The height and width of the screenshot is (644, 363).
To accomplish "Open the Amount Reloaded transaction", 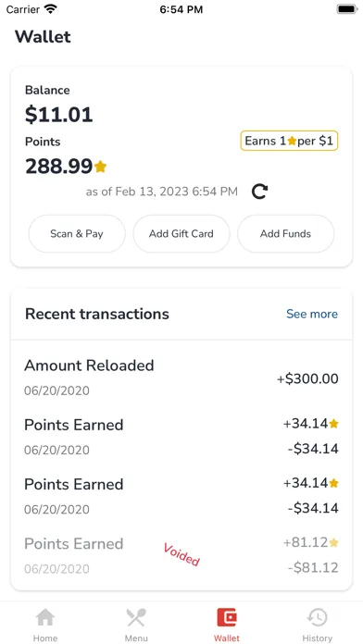I will 181,378.
